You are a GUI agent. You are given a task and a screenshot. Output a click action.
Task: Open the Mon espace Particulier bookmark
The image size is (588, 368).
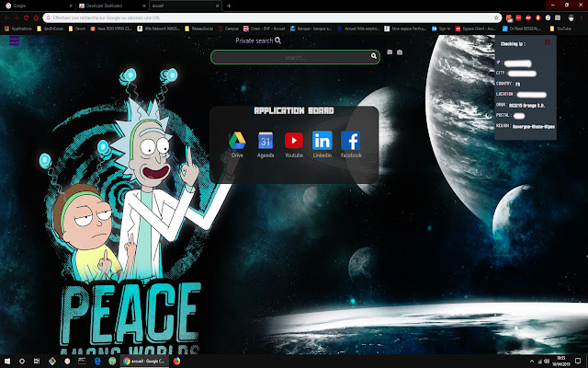[405, 29]
